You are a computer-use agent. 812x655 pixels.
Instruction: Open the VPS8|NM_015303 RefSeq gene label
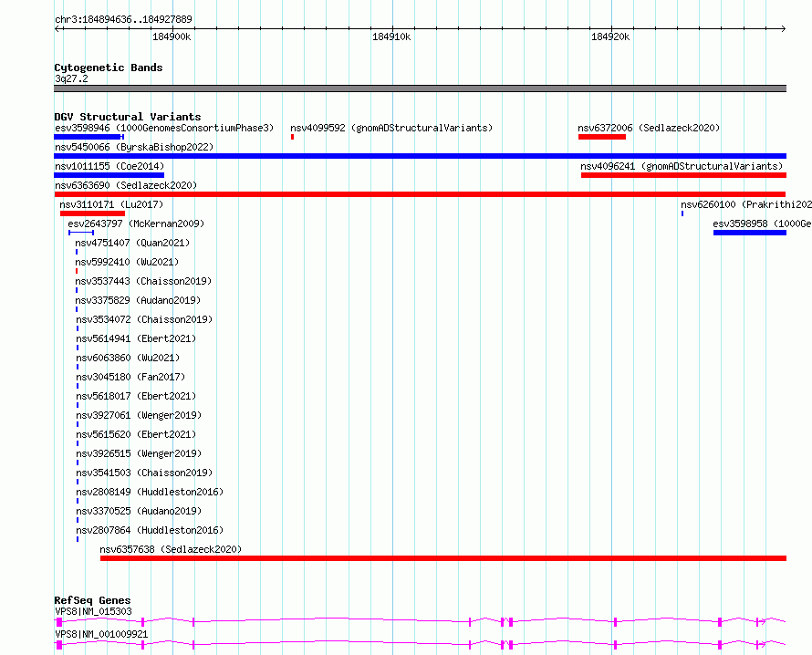(x=94, y=611)
